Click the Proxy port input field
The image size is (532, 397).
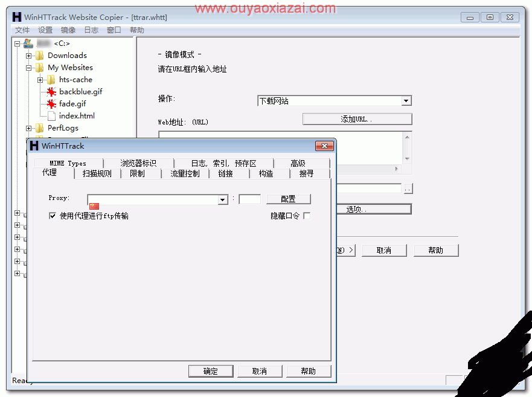[x=250, y=199]
